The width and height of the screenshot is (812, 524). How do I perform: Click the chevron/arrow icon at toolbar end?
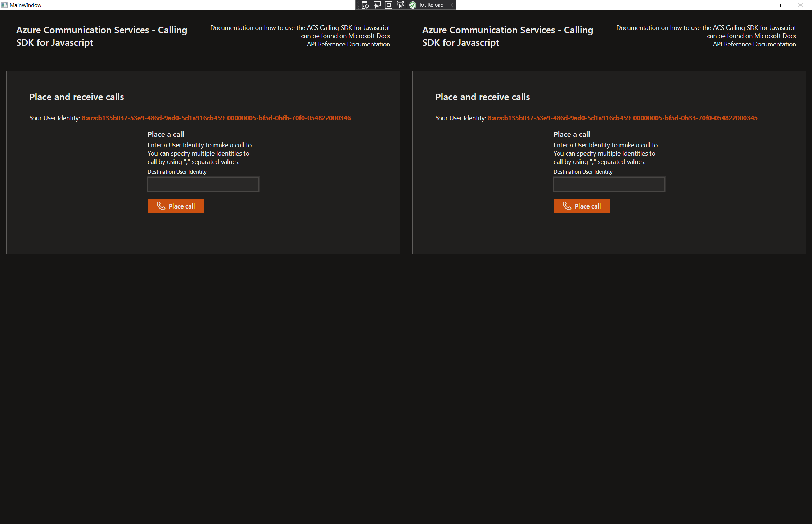point(452,5)
